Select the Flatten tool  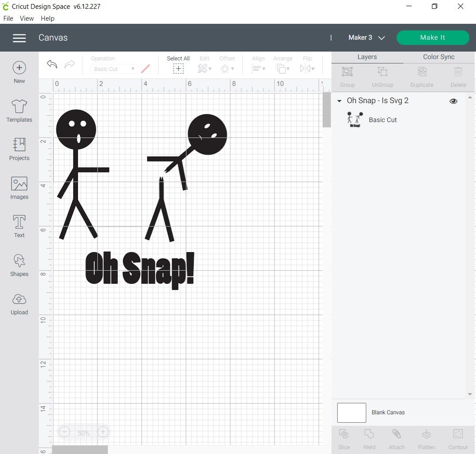click(426, 438)
